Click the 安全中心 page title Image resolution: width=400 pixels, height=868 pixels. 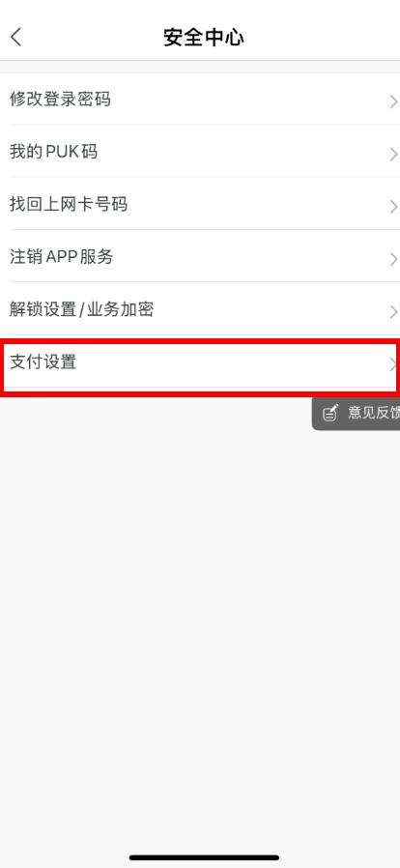(204, 38)
